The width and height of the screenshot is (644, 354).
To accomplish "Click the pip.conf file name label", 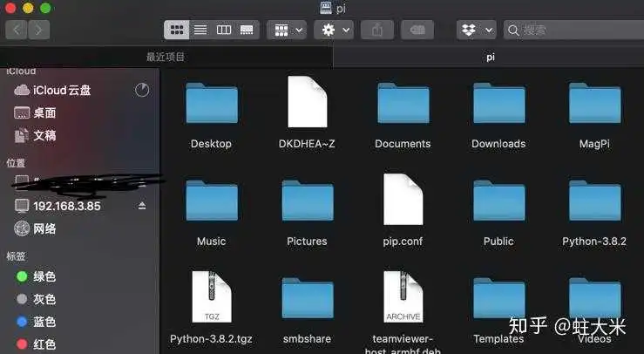I will (403, 242).
